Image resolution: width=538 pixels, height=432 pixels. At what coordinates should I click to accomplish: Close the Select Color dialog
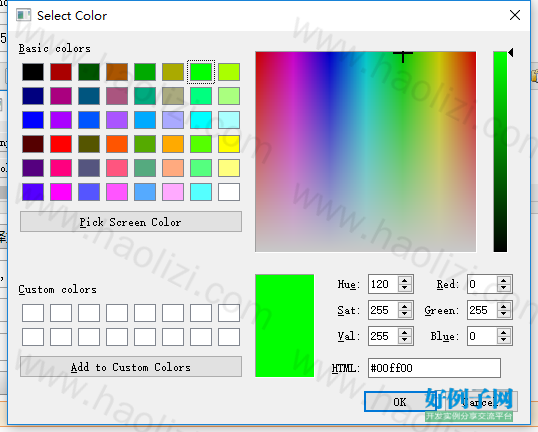point(515,15)
